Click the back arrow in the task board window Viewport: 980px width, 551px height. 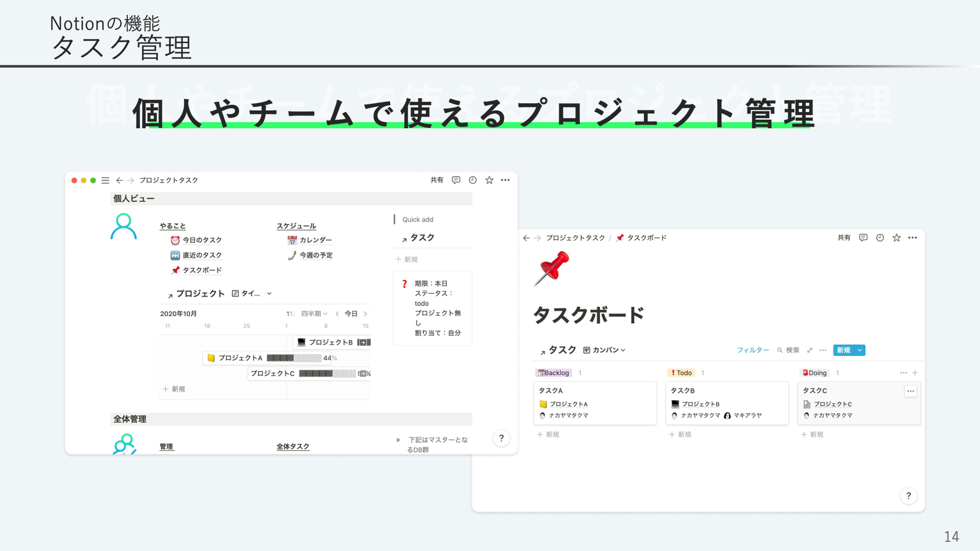526,238
